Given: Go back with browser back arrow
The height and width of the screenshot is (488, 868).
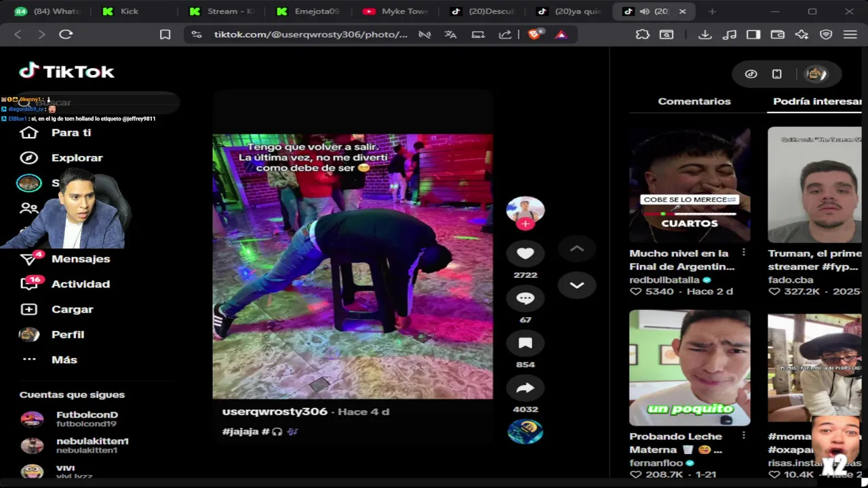Looking at the screenshot, I should click(18, 34).
